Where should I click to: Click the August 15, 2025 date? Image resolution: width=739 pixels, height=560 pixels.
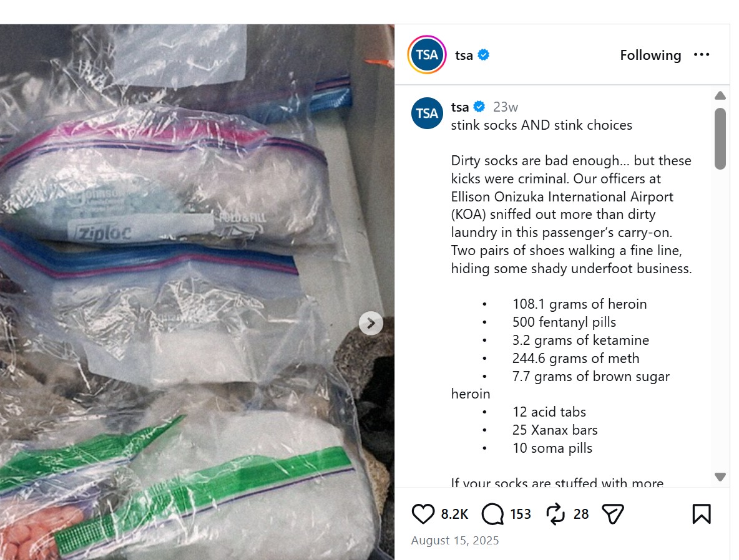point(455,540)
